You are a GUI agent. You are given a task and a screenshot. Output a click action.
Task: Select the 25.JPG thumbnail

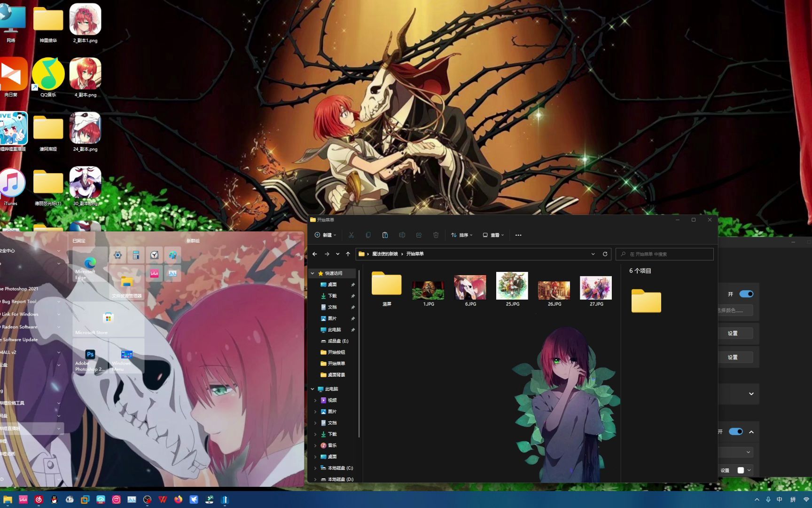[x=512, y=286]
